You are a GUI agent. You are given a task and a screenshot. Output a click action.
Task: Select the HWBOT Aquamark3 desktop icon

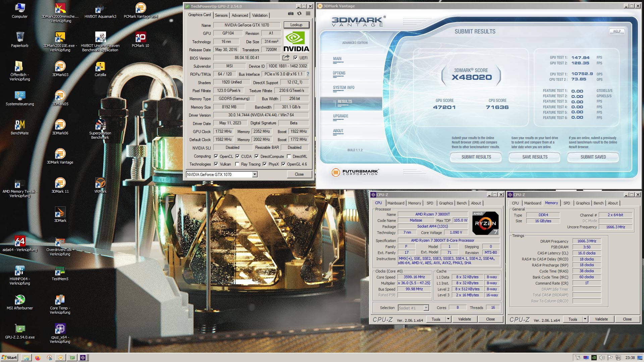coord(100,10)
